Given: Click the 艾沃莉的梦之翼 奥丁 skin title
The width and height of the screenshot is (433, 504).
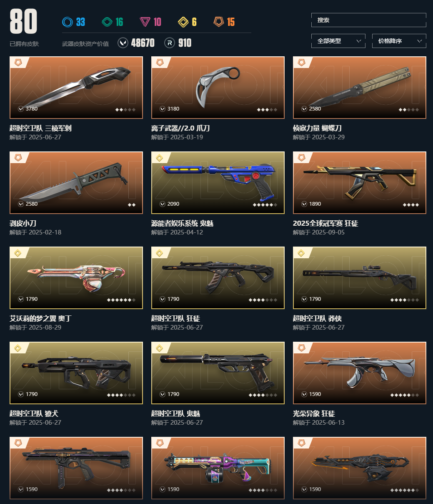Looking at the screenshot, I should click(x=40, y=318).
